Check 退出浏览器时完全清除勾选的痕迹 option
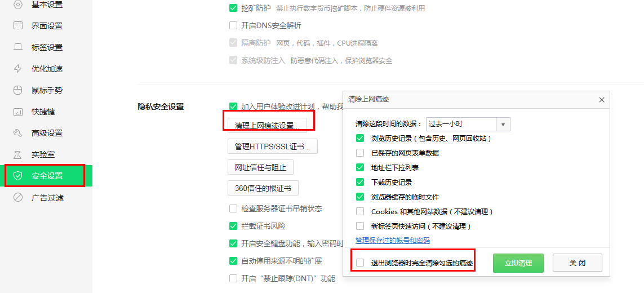 (360, 263)
